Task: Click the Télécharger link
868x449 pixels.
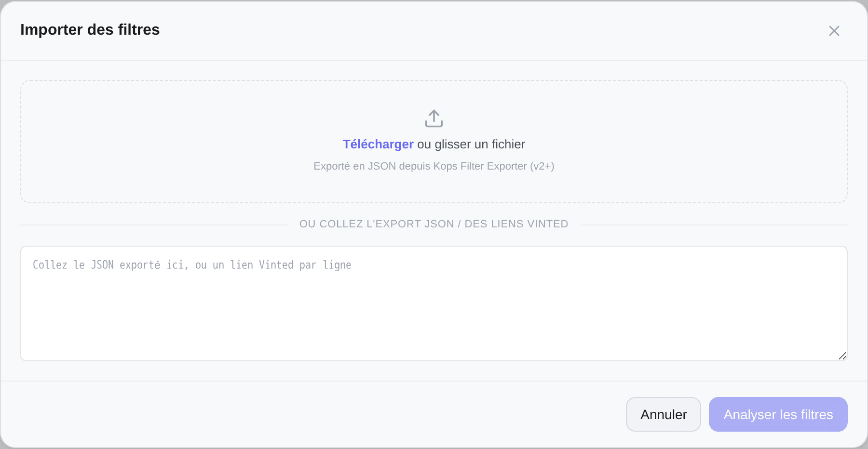Action: pyautogui.click(x=378, y=144)
